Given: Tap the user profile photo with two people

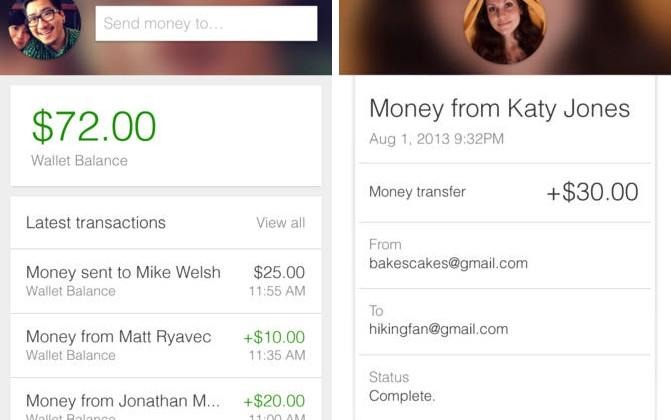Looking at the screenshot, I should click(45, 27).
